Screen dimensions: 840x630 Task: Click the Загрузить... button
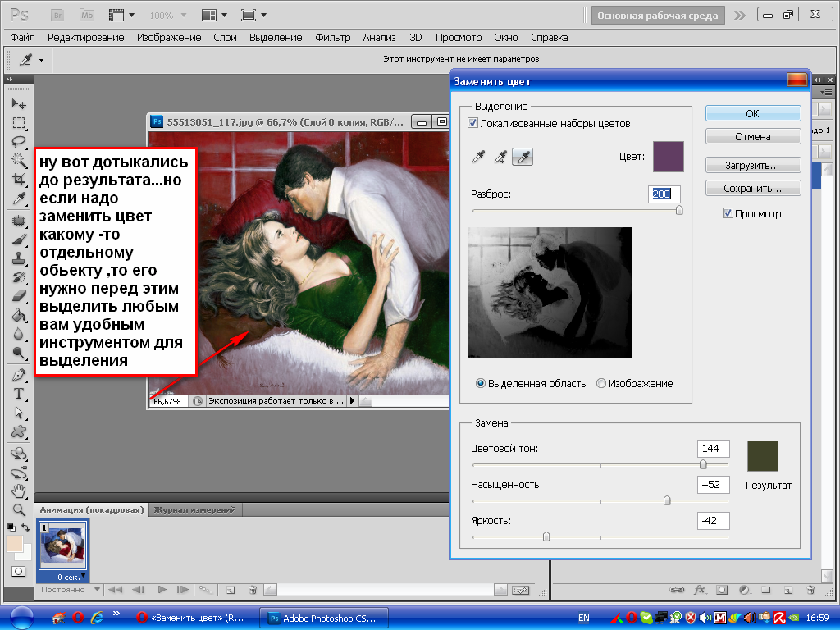(x=753, y=165)
